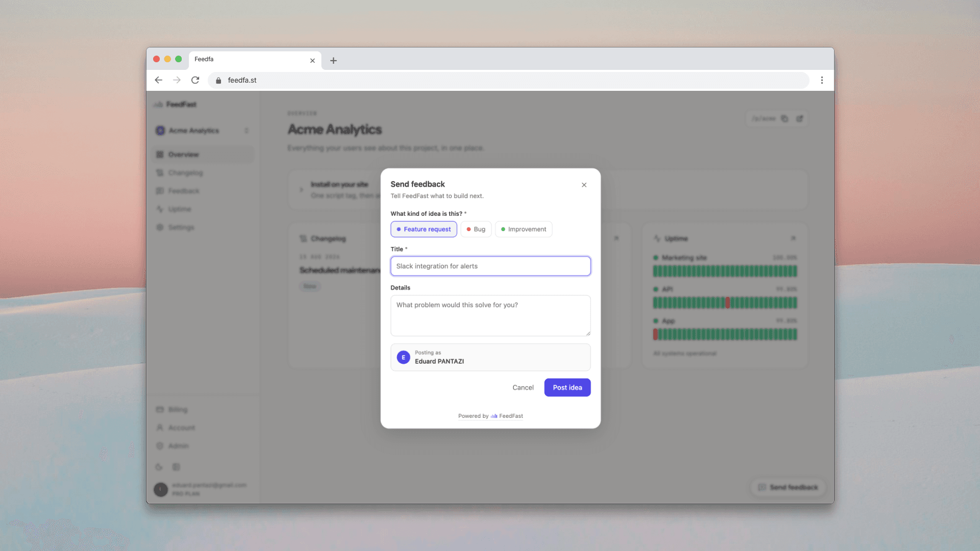Click the address bar showing feedfa.st
The image size is (980, 551).
click(508, 80)
